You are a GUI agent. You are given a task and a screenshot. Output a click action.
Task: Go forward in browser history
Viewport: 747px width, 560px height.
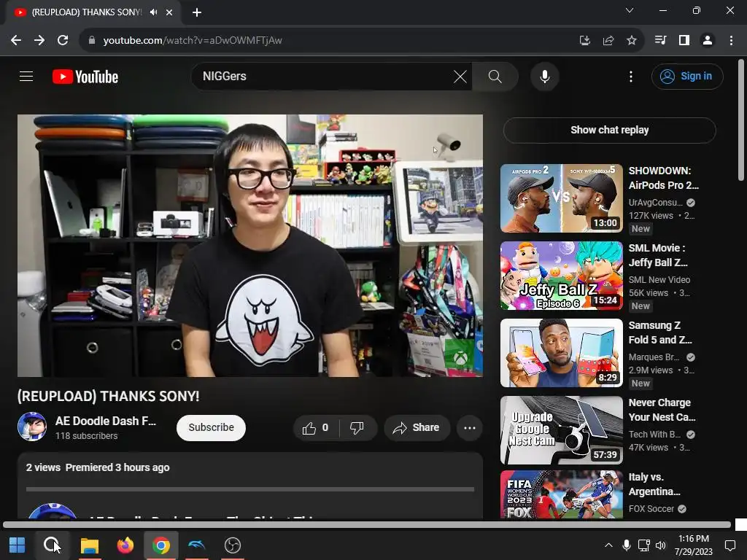pos(39,41)
